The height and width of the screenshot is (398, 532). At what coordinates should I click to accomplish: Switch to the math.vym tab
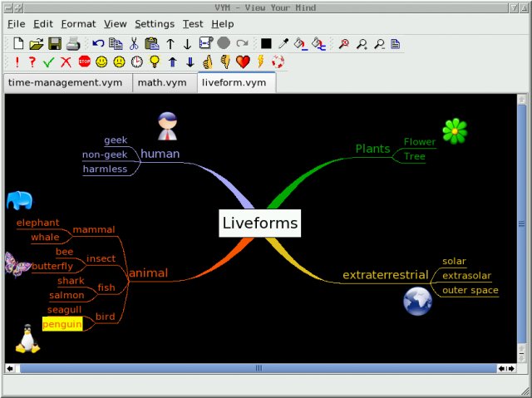tap(165, 83)
